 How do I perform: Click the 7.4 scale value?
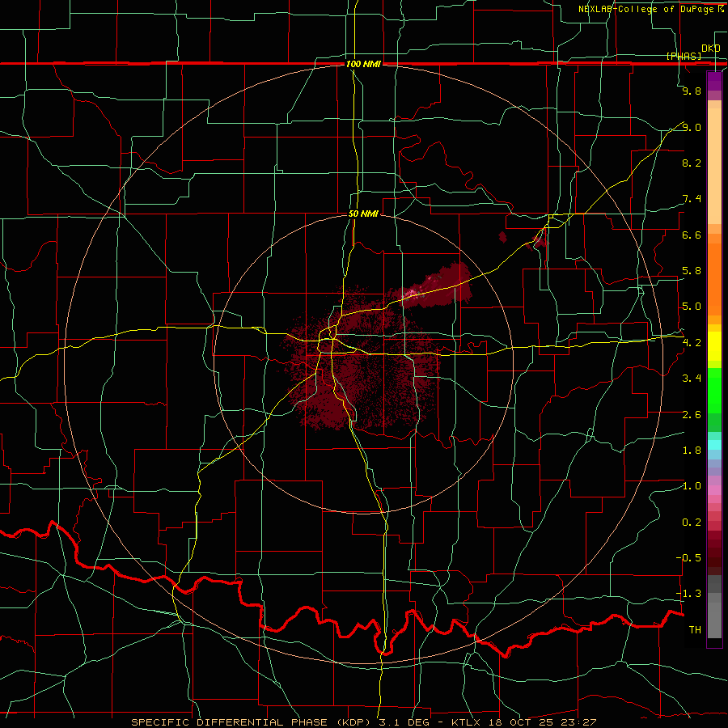(x=692, y=199)
